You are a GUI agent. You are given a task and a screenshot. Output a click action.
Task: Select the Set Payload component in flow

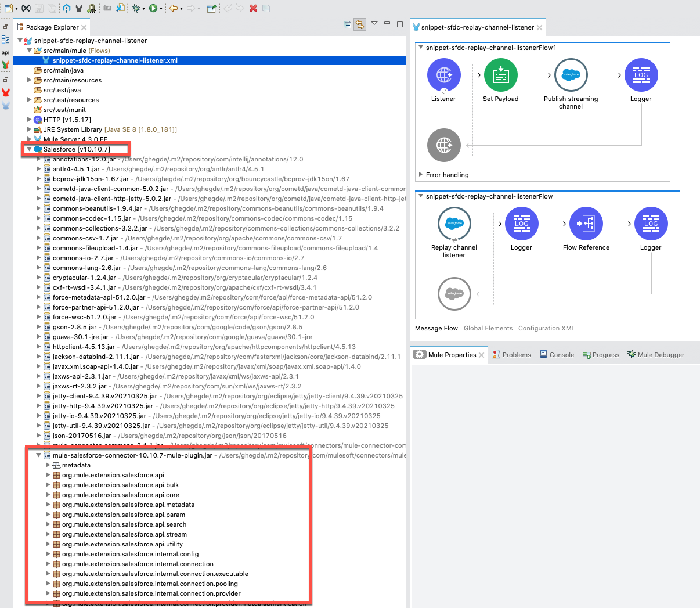tap(500, 75)
